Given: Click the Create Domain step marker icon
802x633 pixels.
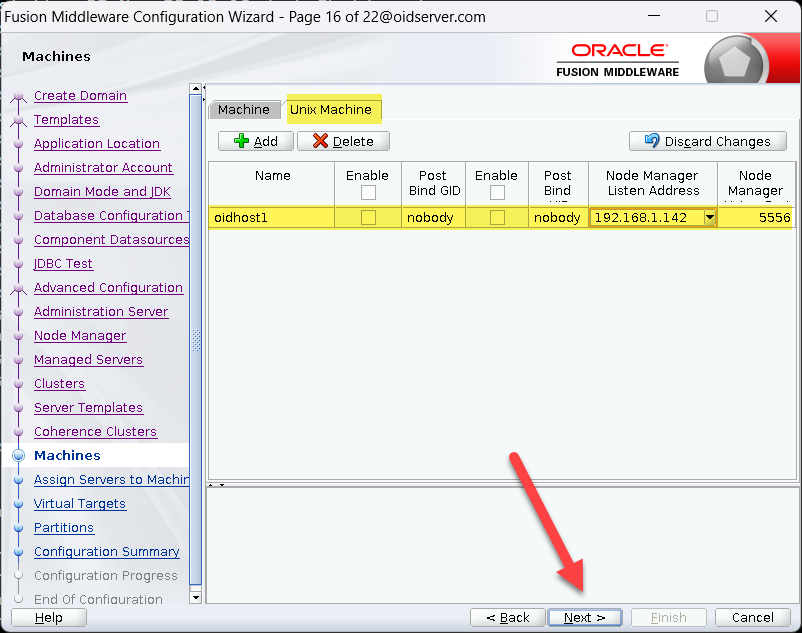Looking at the screenshot, I should (18, 97).
